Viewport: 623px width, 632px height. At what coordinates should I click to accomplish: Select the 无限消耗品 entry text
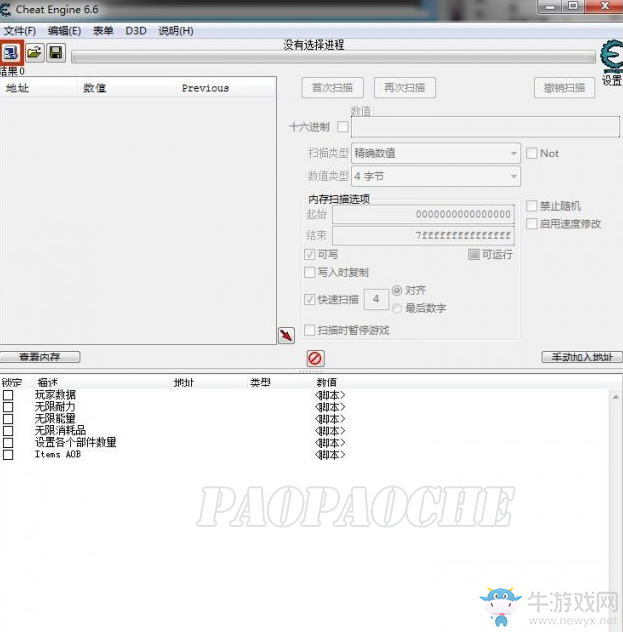pyautogui.click(x=60, y=430)
